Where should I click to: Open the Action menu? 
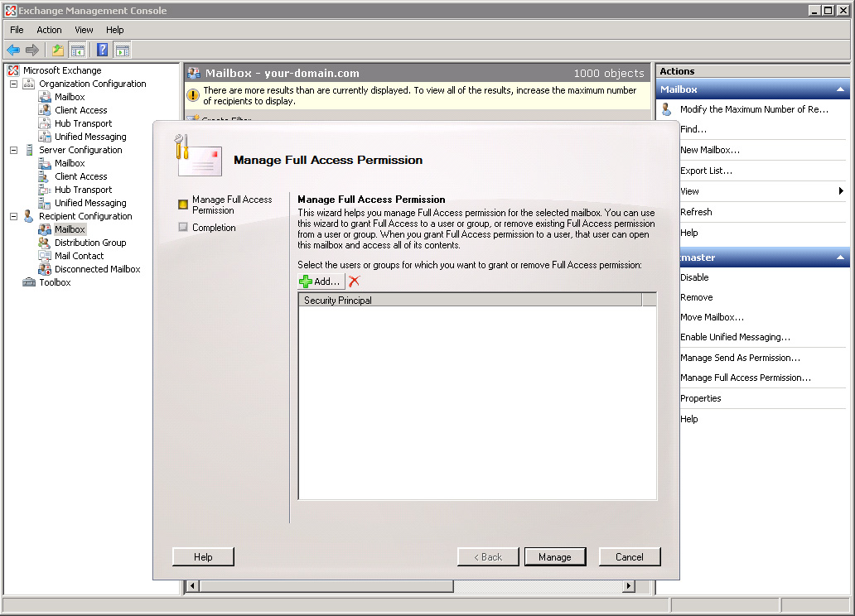49,30
